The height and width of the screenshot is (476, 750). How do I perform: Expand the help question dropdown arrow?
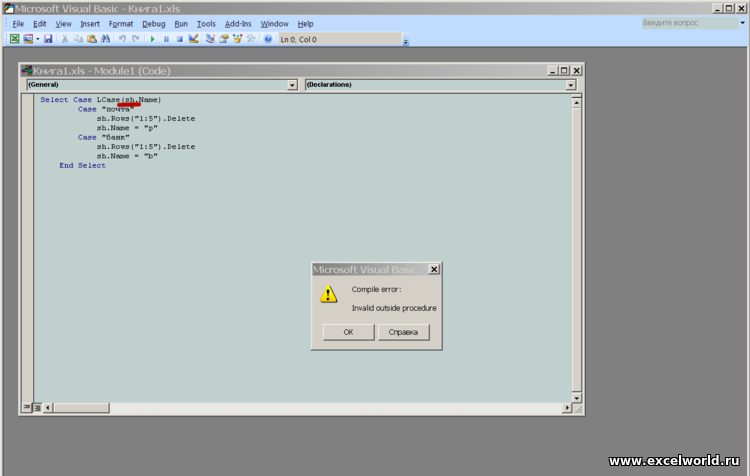[x=742, y=22]
